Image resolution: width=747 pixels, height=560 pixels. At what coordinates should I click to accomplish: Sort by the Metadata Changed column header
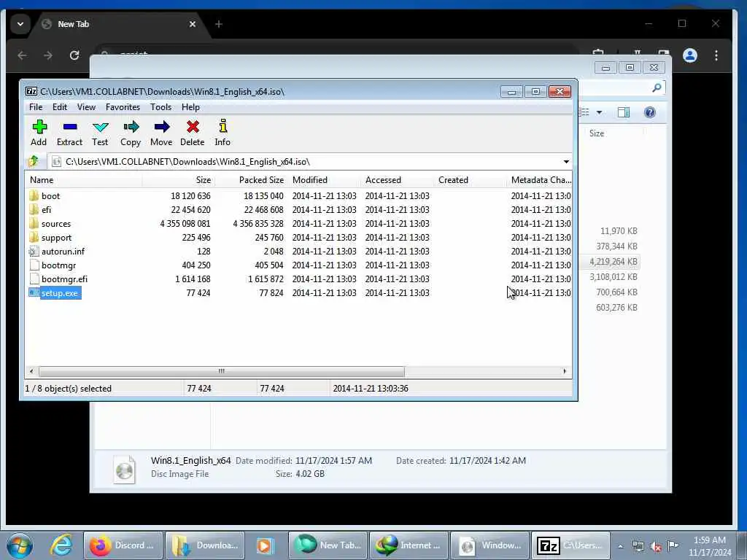540,180
